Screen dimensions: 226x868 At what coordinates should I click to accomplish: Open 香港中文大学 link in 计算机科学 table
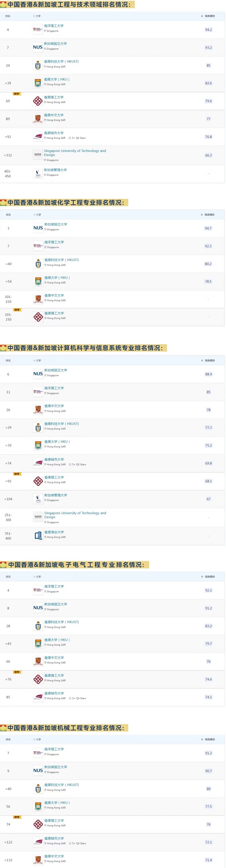point(54,406)
